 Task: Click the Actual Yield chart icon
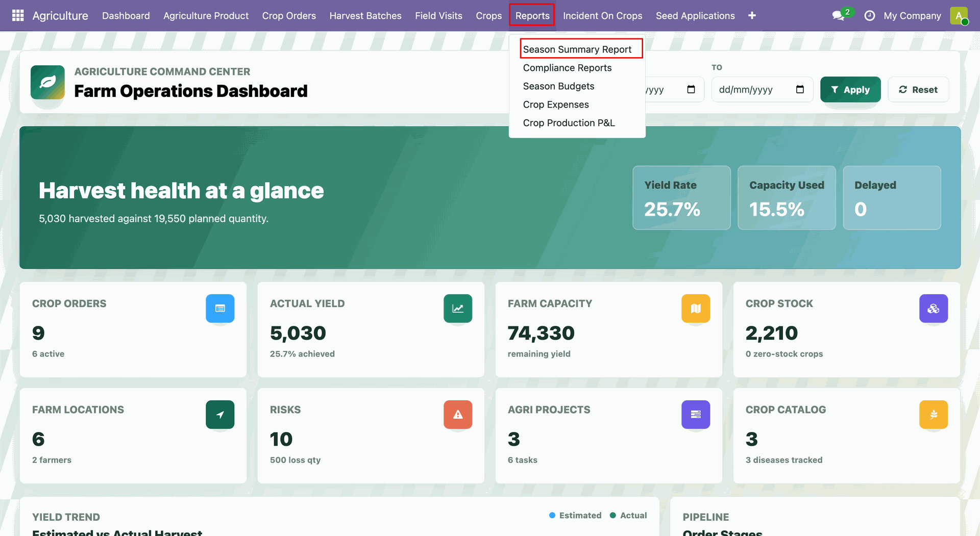coord(458,309)
